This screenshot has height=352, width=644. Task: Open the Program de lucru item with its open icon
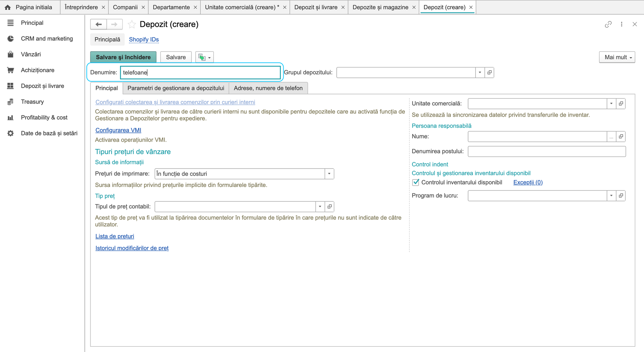point(621,195)
